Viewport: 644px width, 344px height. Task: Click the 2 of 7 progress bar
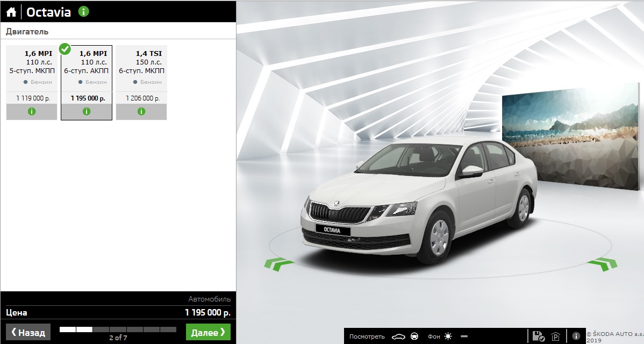click(118, 329)
